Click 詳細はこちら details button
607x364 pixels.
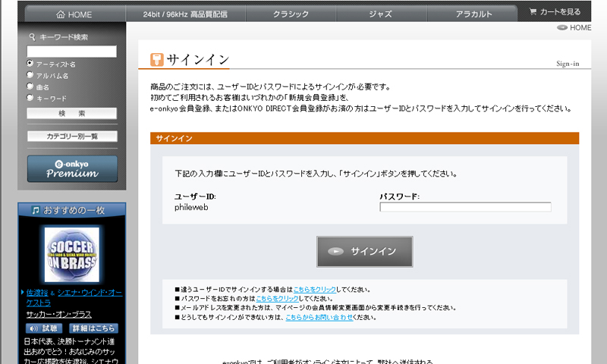(x=93, y=328)
